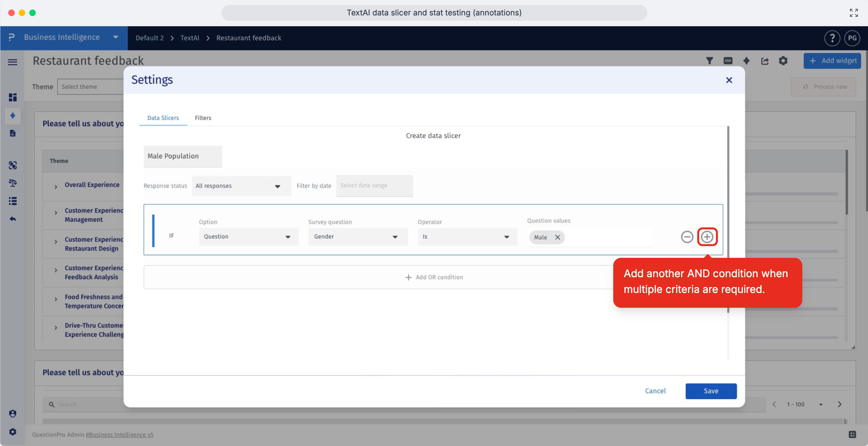868x446 pixels.
Task: Click the back arrow icon in sidebar
Action: pos(12,219)
